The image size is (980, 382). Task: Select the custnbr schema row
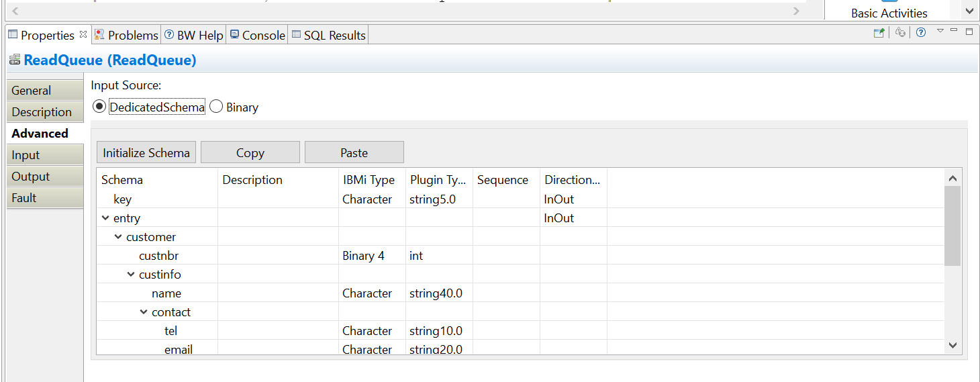click(x=158, y=256)
